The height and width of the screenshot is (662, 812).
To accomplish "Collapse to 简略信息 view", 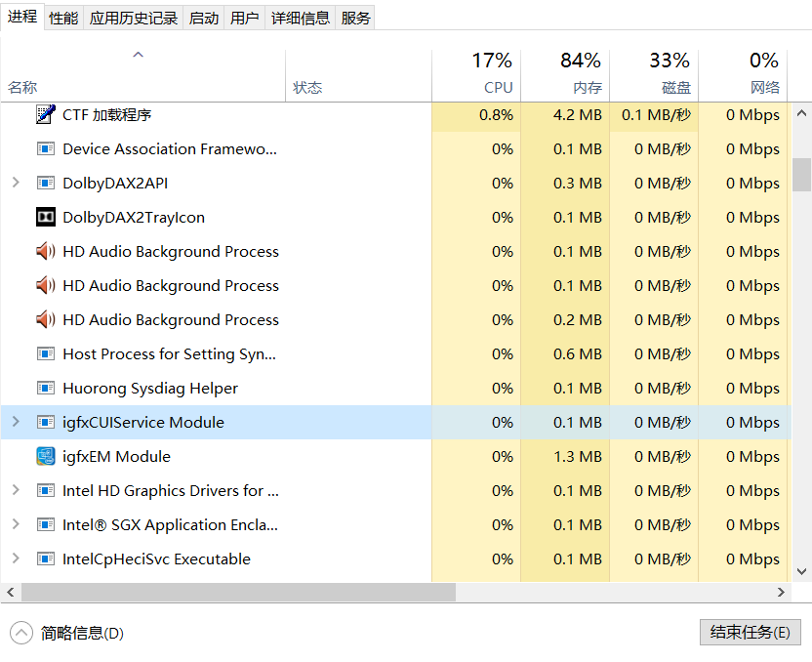I will coord(66,633).
